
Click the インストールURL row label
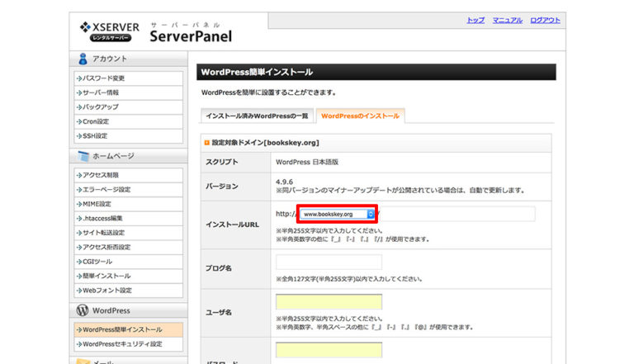[232, 225]
